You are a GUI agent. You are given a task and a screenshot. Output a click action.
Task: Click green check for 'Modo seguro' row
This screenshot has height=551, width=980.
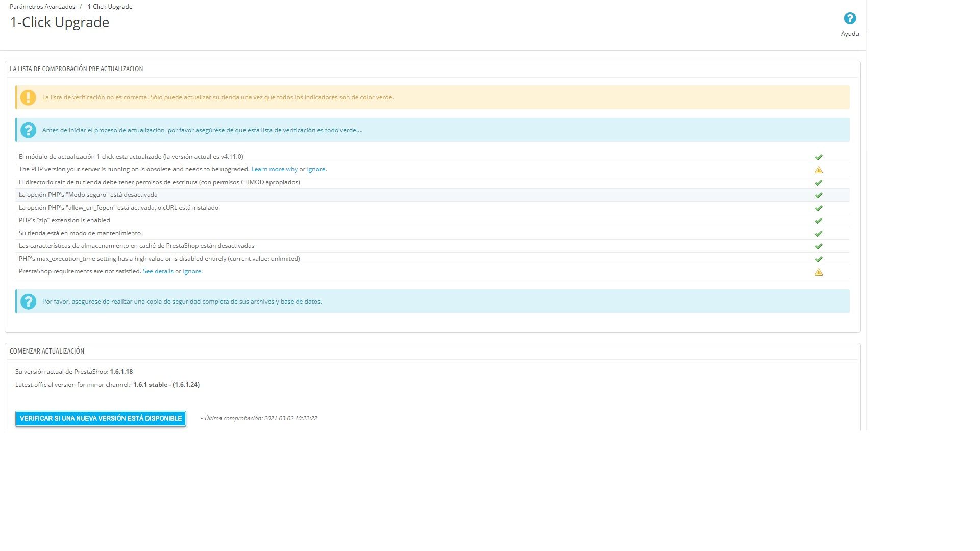click(x=819, y=195)
